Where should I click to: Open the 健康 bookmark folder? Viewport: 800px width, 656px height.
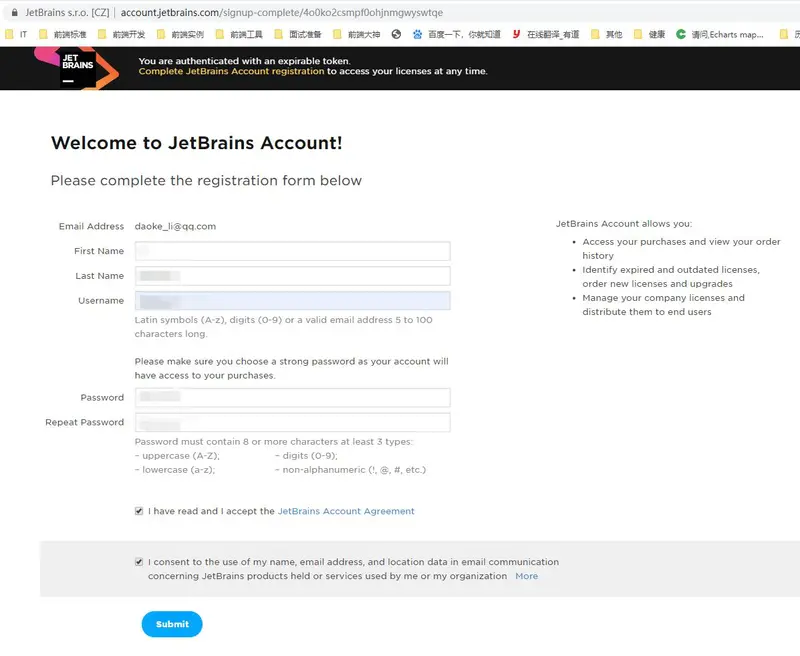pyautogui.click(x=650, y=34)
